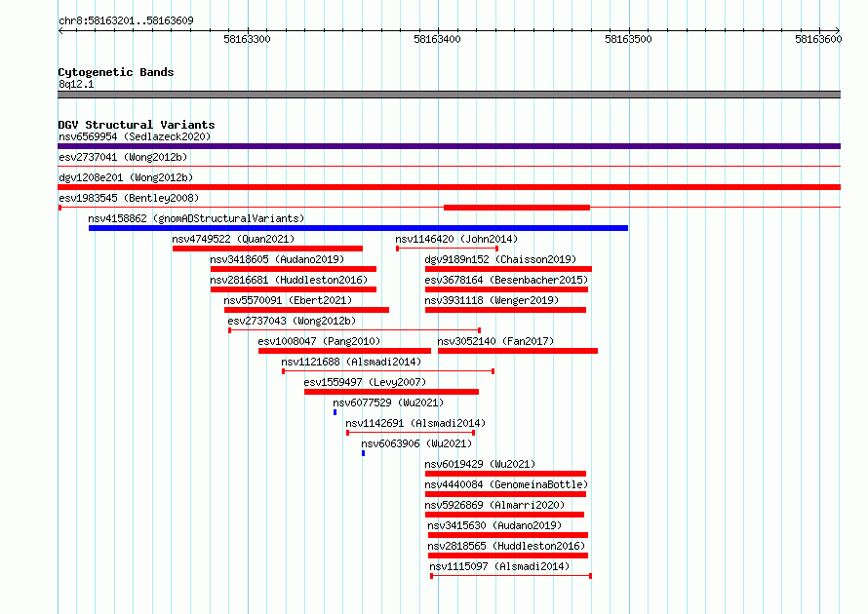
Task: Click the nsv3418605 (Audano2019) label
Action: (277, 259)
